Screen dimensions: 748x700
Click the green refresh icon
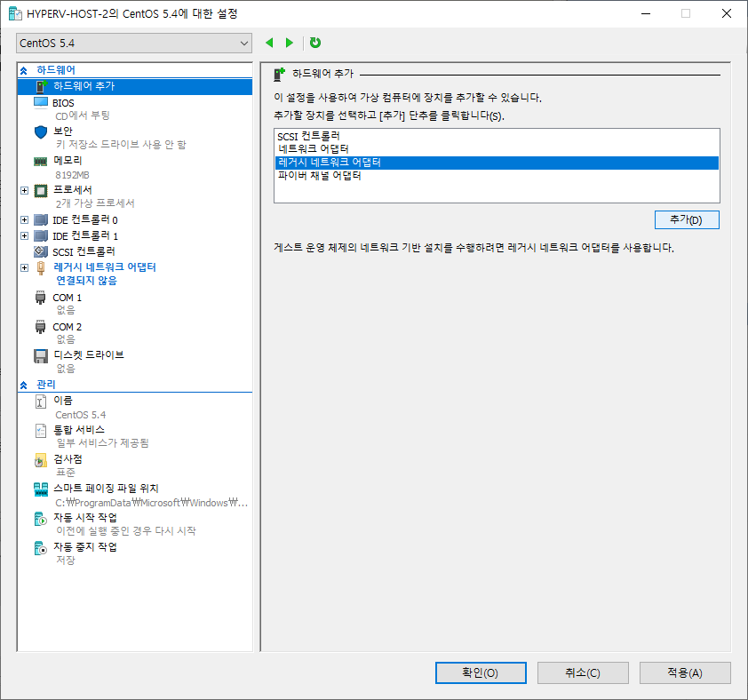click(x=315, y=43)
